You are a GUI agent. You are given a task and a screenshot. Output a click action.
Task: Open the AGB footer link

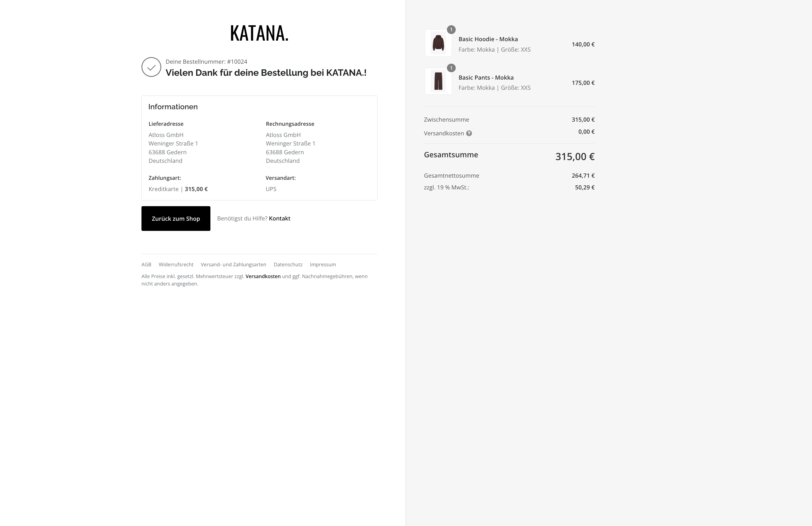pyautogui.click(x=146, y=265)
